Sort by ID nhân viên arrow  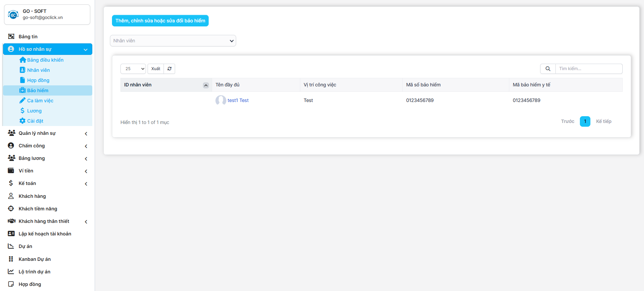point(206,85)
